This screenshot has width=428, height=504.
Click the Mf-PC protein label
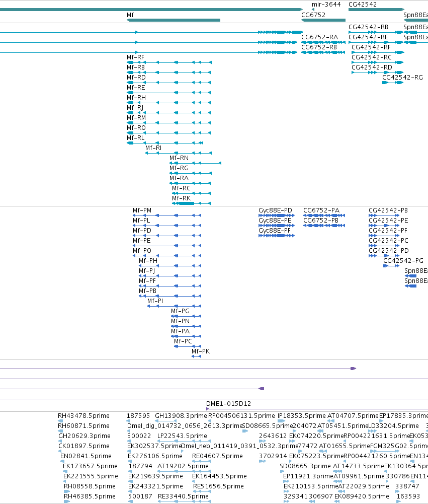coord(183,341)
